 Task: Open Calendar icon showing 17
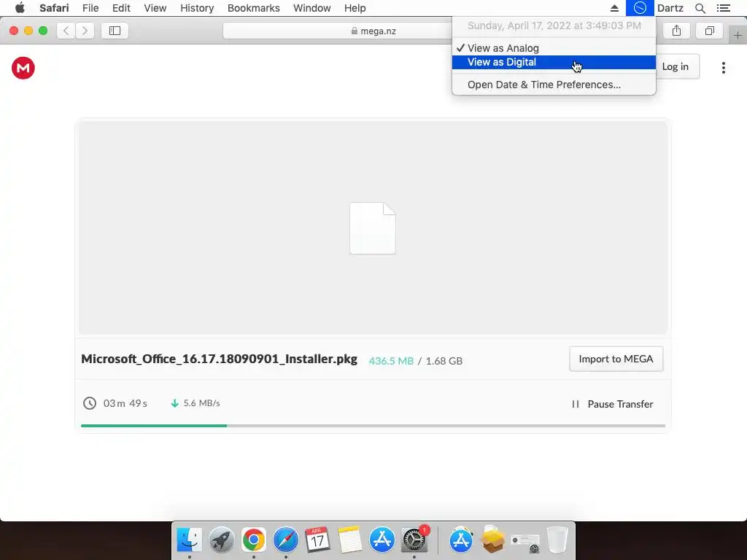[x=318, y=540]
